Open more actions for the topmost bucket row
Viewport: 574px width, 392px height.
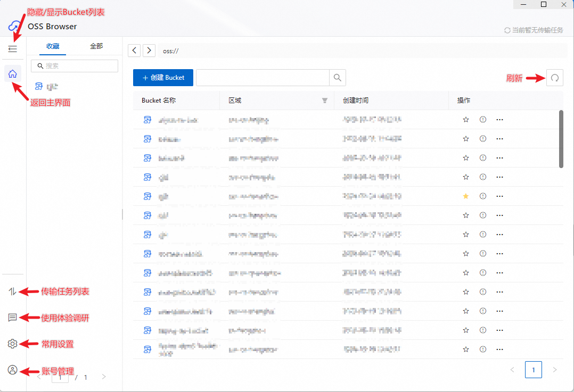[x=499, y=120]
